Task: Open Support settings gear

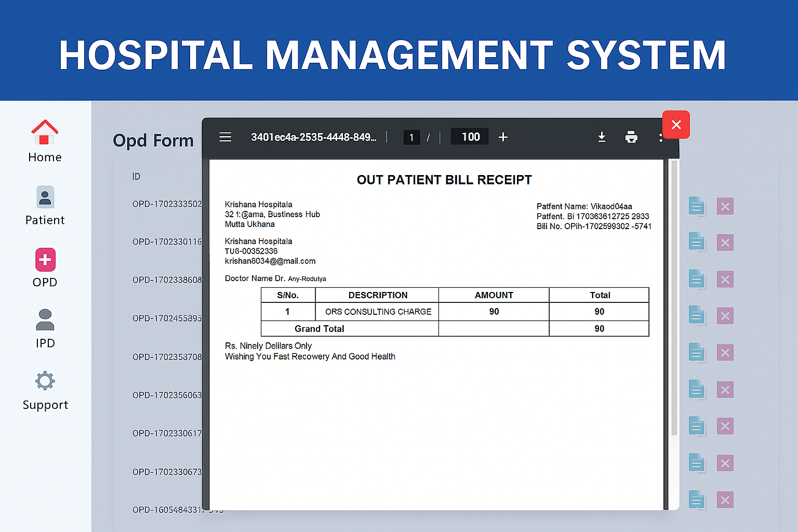Action: coord(45,391)
